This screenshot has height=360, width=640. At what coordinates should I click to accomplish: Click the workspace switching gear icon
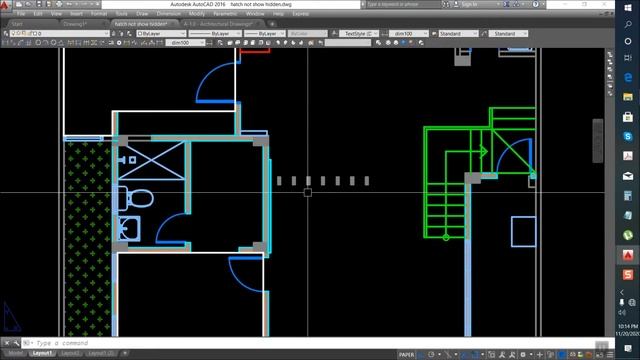tap(523, 355)
